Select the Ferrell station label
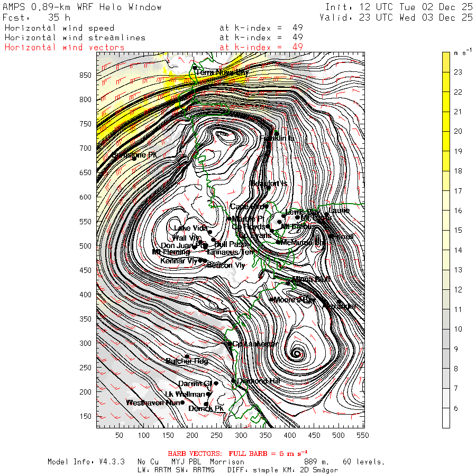This screenshot has width=476, height=476. tap(343, 236)
